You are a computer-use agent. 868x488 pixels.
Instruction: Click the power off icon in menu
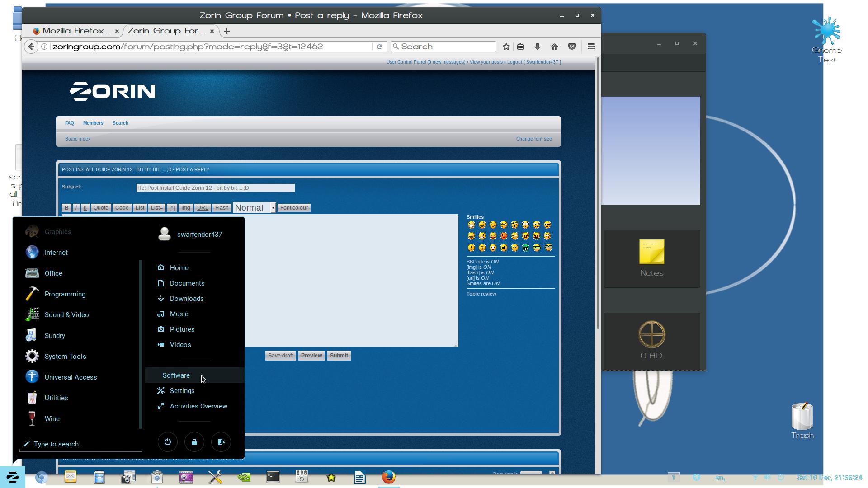coord(167,442)
